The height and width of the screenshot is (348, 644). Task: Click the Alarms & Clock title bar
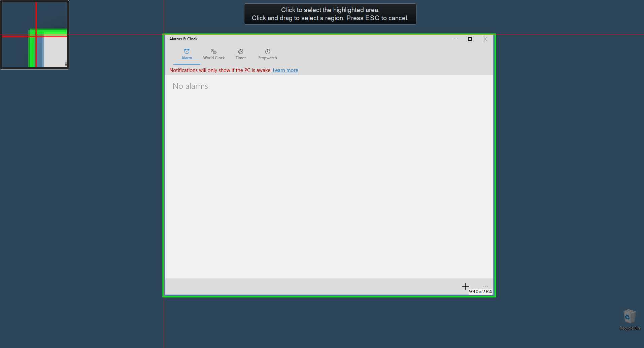click(x=183, y=39)
